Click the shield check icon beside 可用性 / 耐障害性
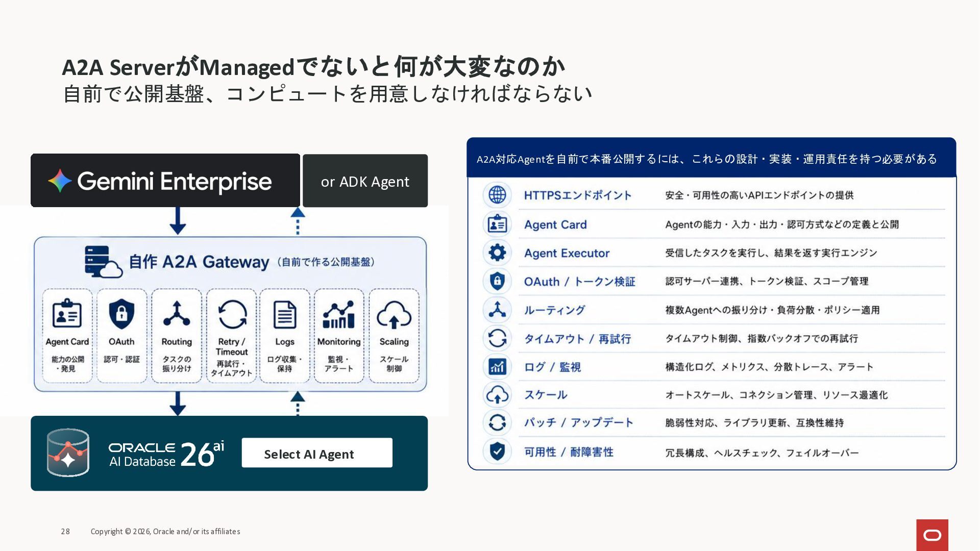Screen dimensions: 980x551 (497, 452)
